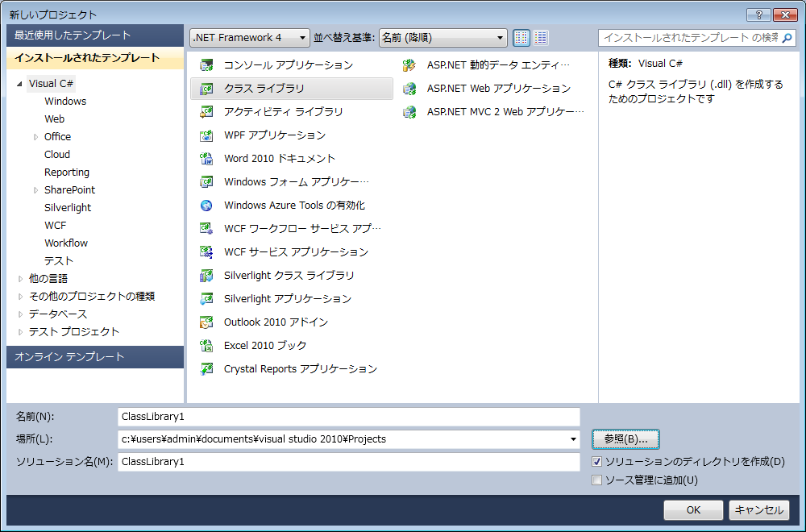This screenshot has height=532, width=806.
Task: Click the Outlook 2010 アドイン template icon
Action: point(206,322)
